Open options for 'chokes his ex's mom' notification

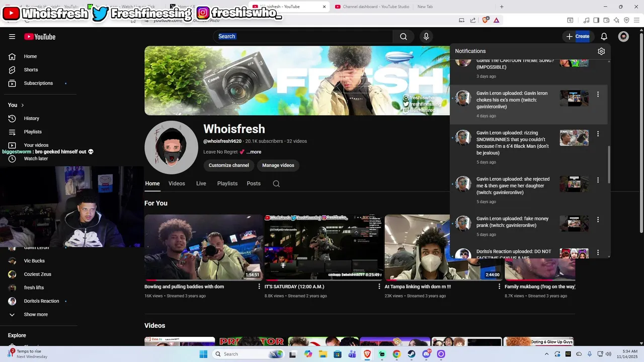pos(598,95)
